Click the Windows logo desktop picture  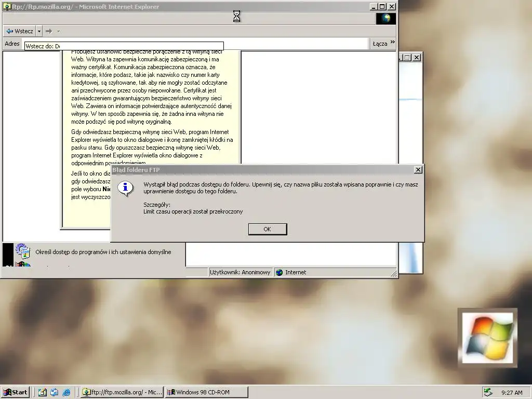(x=487, y=338)
